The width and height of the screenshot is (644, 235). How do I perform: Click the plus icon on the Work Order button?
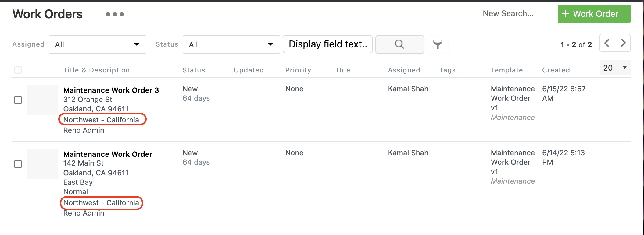click(566, 13)
